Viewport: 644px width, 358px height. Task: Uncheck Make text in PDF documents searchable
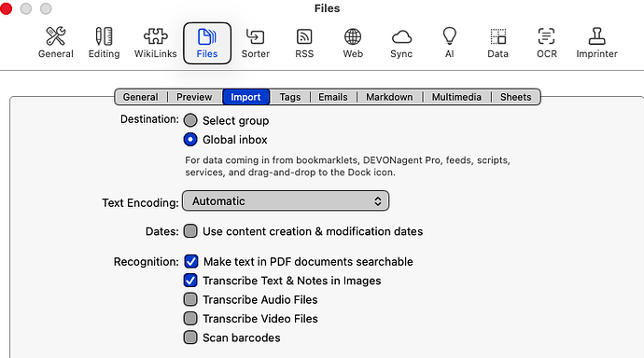[191, 261]
